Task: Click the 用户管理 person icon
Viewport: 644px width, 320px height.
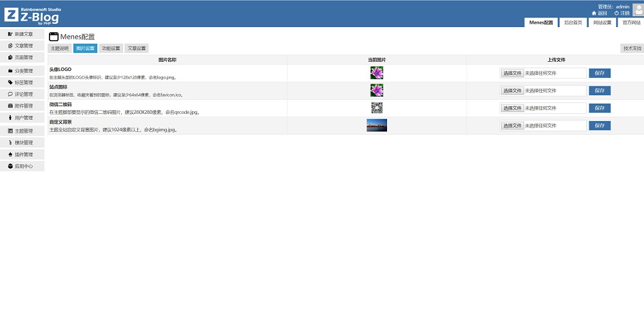Action: point(10,118)
